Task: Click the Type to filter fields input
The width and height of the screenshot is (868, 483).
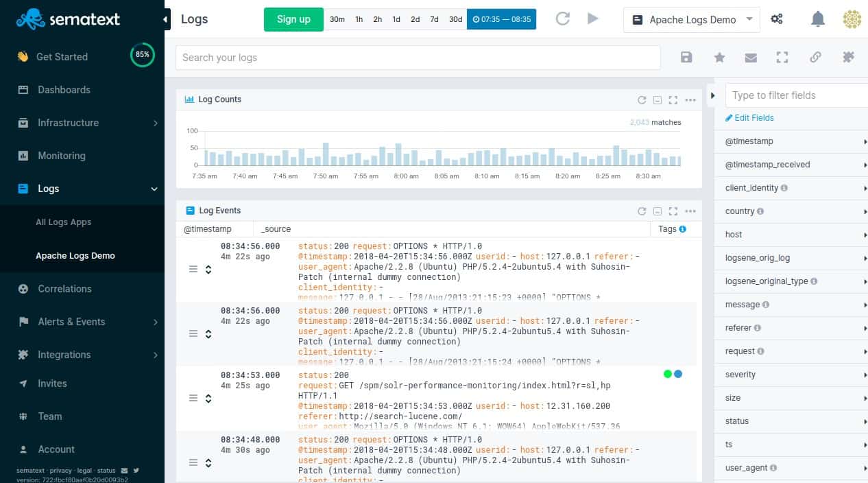Action: tap(797, 95)
